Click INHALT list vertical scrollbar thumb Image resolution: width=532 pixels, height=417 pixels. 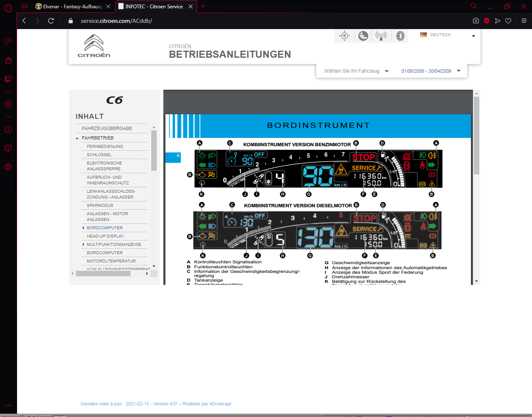tap(154, 150)
